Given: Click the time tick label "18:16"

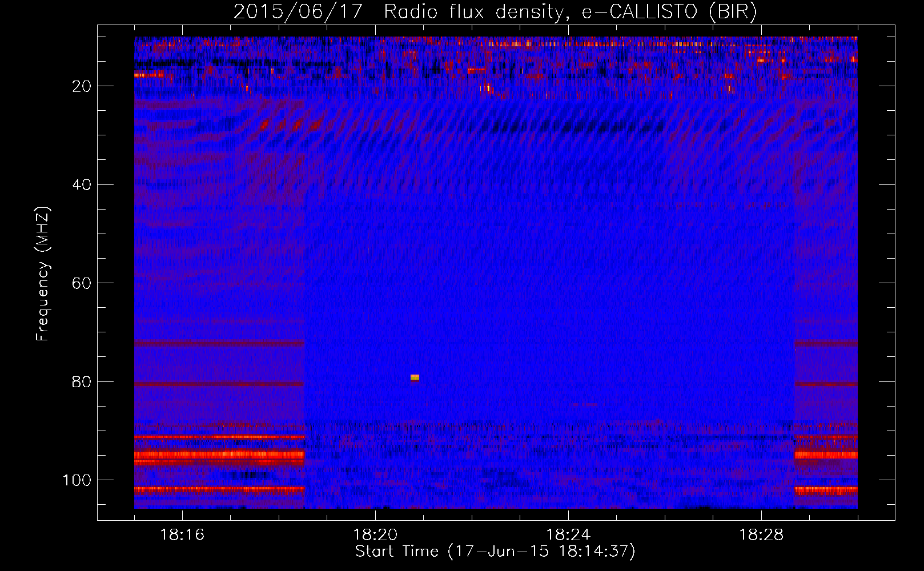Looking at the screenshot, I should tap(182, 534).
